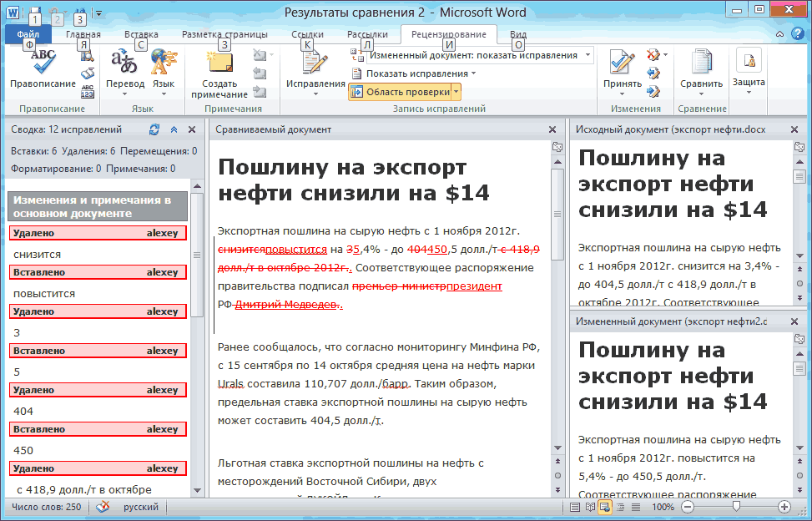Toggle ruler icon in Исходный документ pane
This screenshot has width=812, height=521.
tap(799, 147)
